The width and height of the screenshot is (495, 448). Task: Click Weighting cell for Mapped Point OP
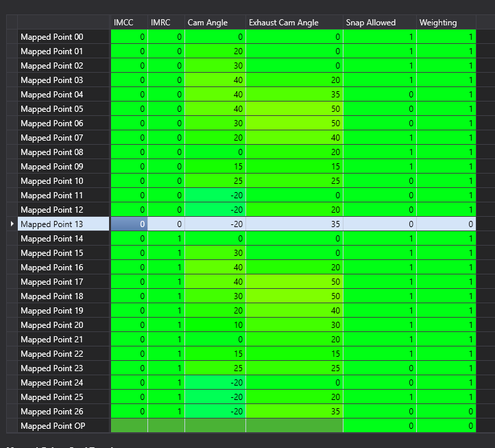click(x=446, y=426)
